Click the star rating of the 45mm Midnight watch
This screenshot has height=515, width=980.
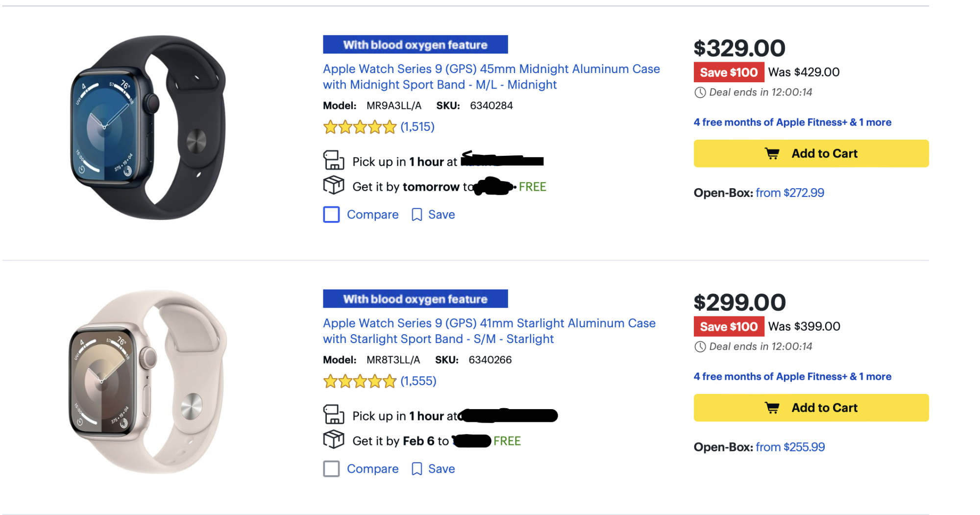click(360, 127)
